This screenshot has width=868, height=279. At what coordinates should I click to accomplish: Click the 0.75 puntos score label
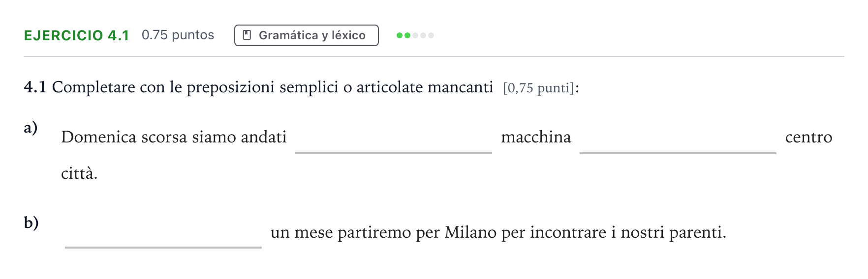pyautogui.click(x=178, y=35)
